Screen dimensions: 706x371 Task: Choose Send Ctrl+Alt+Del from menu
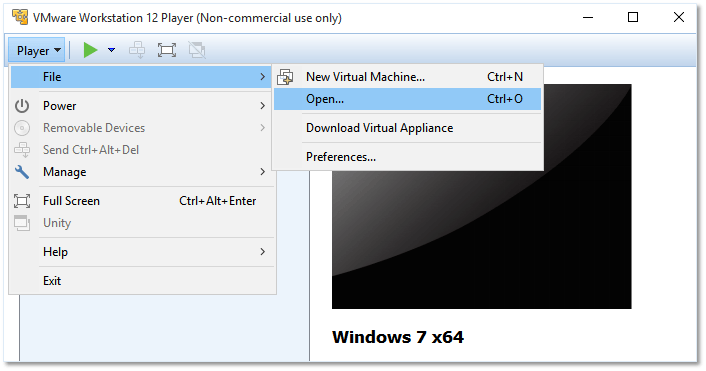(x=141, y=150)
